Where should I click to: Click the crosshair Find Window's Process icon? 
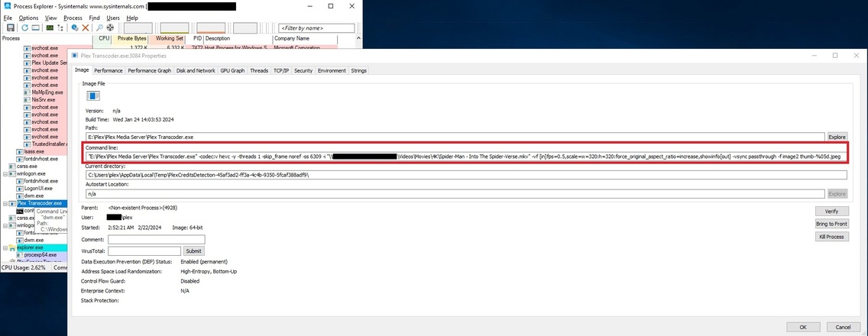click(110, 27)
